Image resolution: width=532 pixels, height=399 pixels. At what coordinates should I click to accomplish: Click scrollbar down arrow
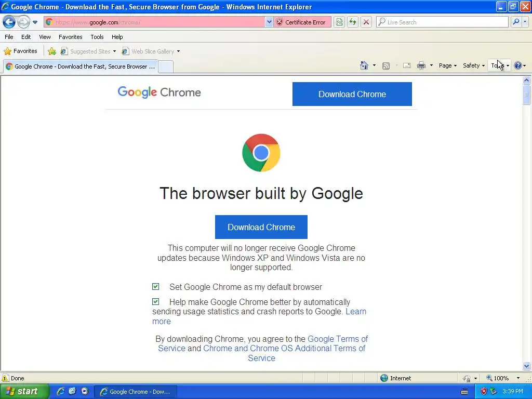pos(527,366)
